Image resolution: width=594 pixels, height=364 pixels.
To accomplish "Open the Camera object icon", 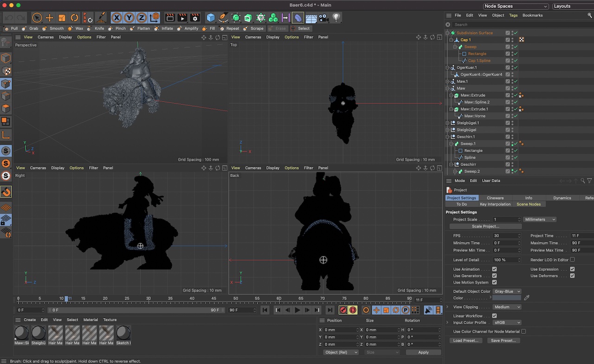I will tap(323, 18).
